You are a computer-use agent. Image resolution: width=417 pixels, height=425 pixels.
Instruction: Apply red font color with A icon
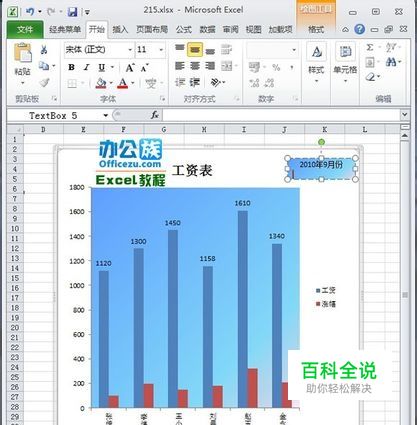(x=123, y=83)
